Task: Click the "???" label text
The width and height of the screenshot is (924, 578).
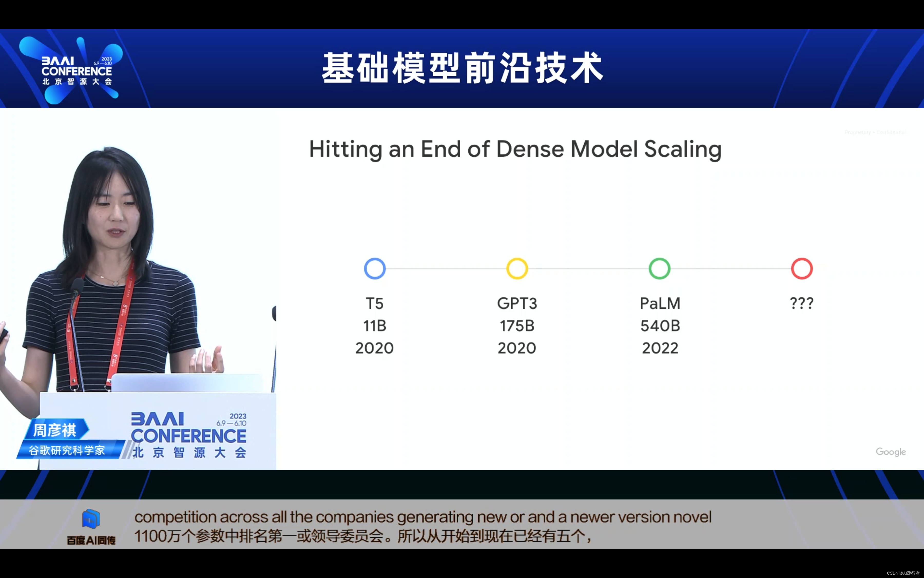Action: coord(802,304)
